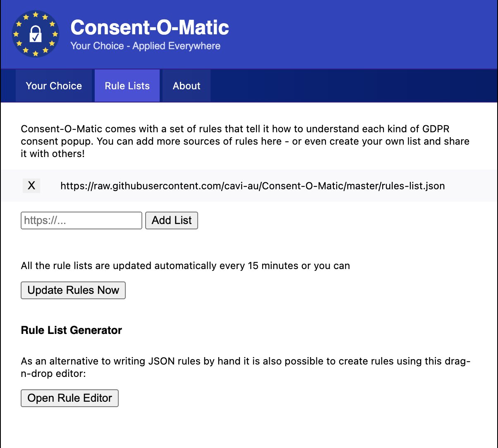
Task: Remove the rules-list.json source with X
Action: pyautogui.click(x=31, y=186)
